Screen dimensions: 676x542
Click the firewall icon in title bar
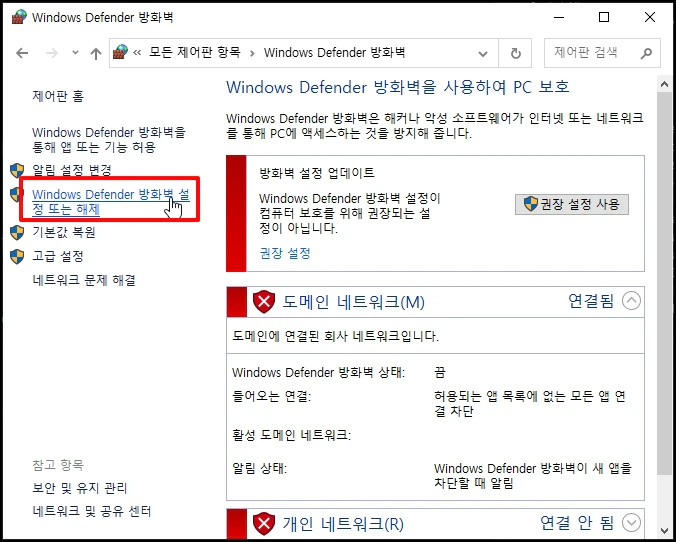[19, 17]
